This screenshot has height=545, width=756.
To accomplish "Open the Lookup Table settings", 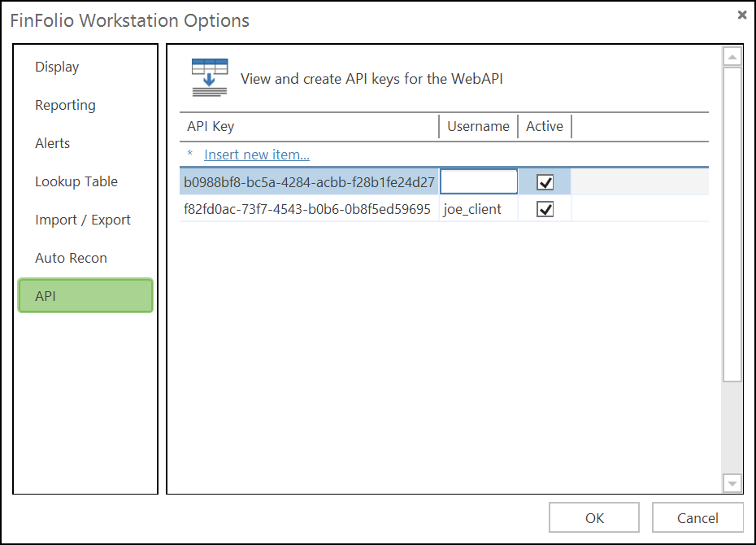I will tap(76, 181).
